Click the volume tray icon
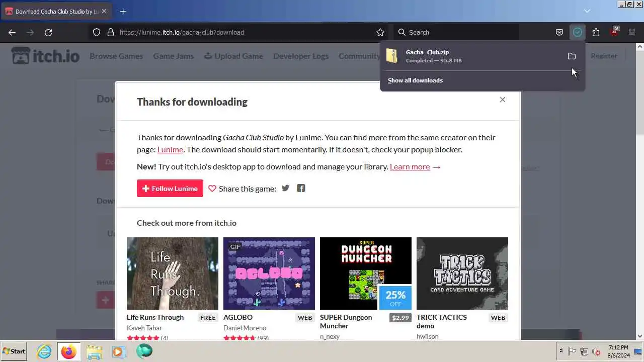The height and width of the screenshot is (362, 644). click(x=596, y=351)
